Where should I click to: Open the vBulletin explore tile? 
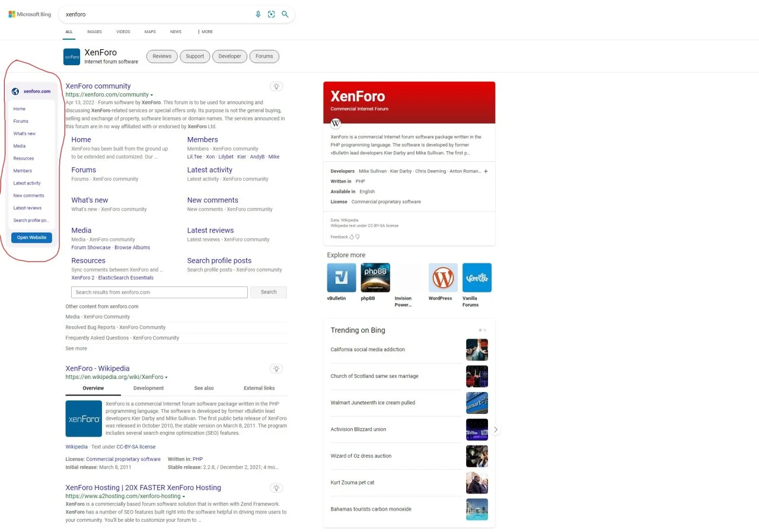(x=342, y=278)
